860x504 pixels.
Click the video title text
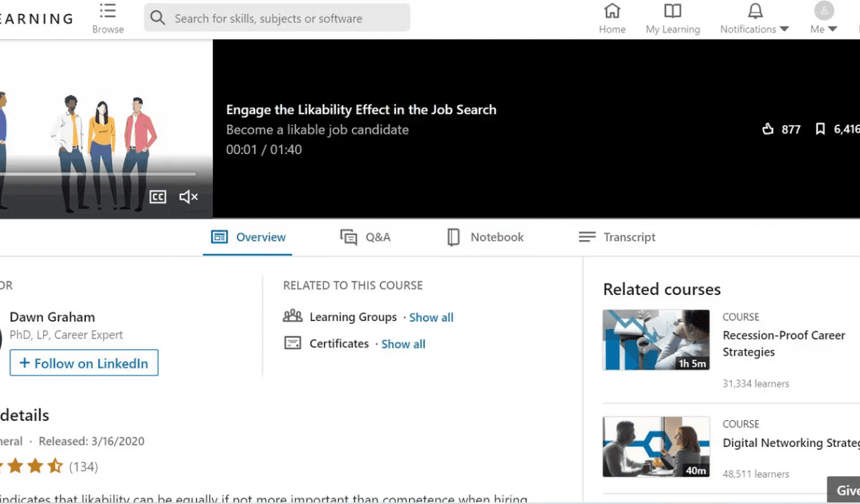coord(361,110)
